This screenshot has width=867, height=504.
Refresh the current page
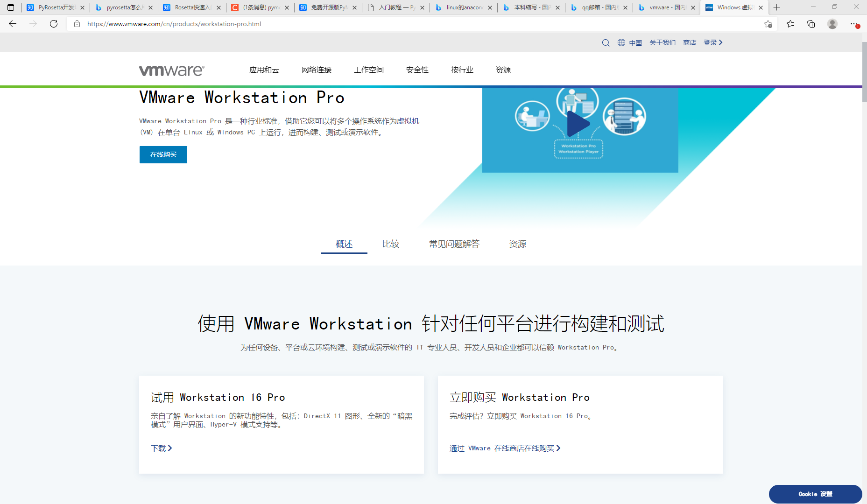click(x=53, y=24)
